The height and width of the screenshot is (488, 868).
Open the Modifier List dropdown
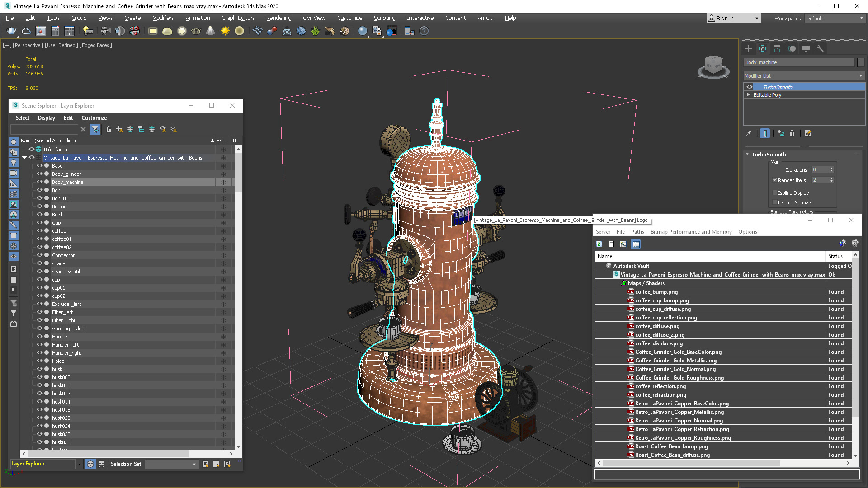coord(804,76)
